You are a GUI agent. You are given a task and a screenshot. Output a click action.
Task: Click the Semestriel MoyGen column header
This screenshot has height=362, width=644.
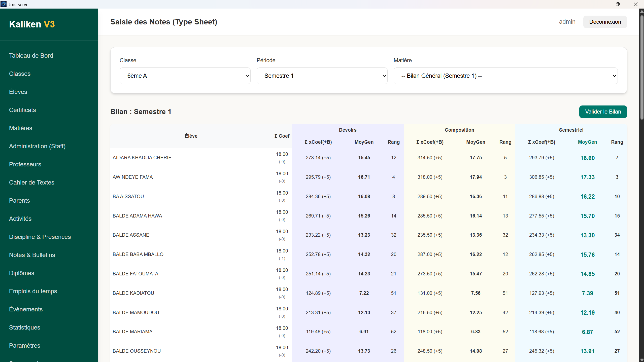(x=587, y=142)
